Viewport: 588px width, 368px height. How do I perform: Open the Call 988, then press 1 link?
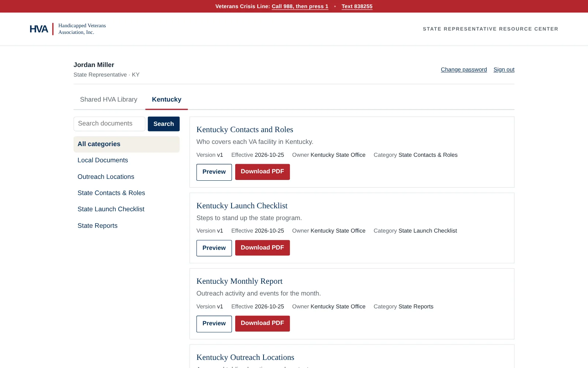[x=300, y=6]
